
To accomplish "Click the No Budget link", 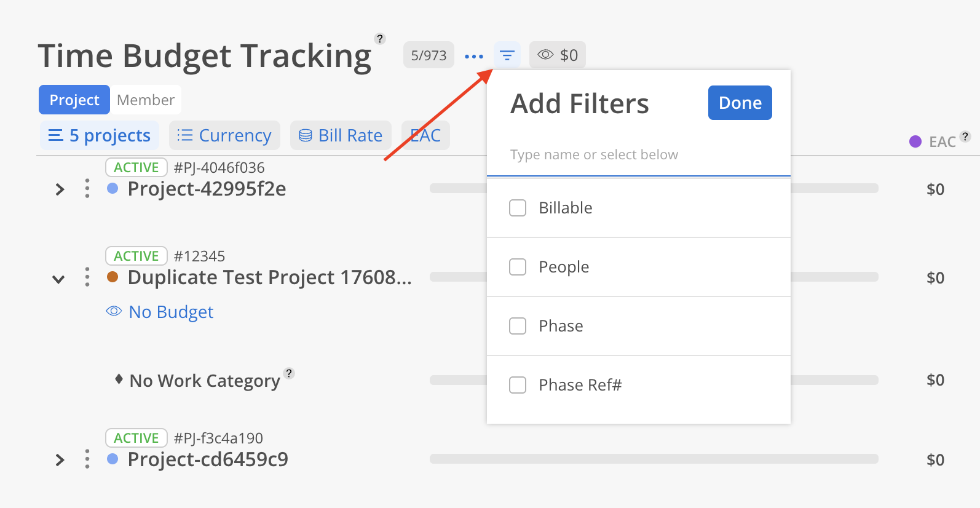I will coord(171,312).
